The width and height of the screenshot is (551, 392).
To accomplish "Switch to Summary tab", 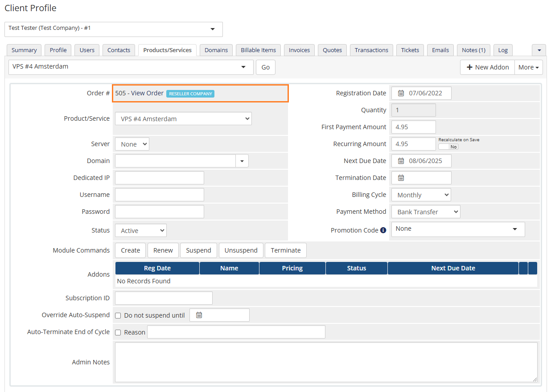I will click(x=24, y=50).
